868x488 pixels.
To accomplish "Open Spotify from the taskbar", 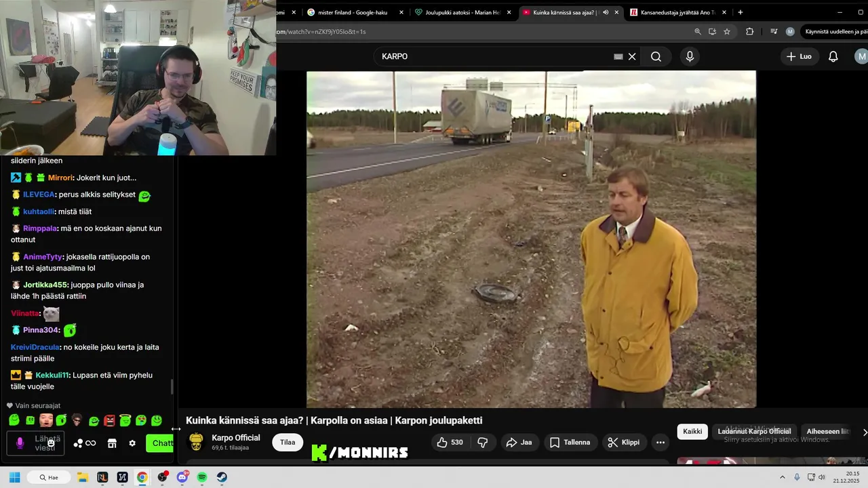I will click(202, 477).
